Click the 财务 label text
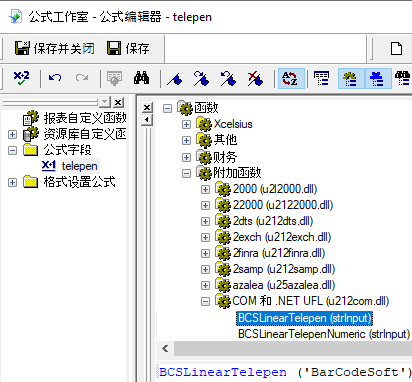Screen dimensions: 412x382 tap(225, 157)
